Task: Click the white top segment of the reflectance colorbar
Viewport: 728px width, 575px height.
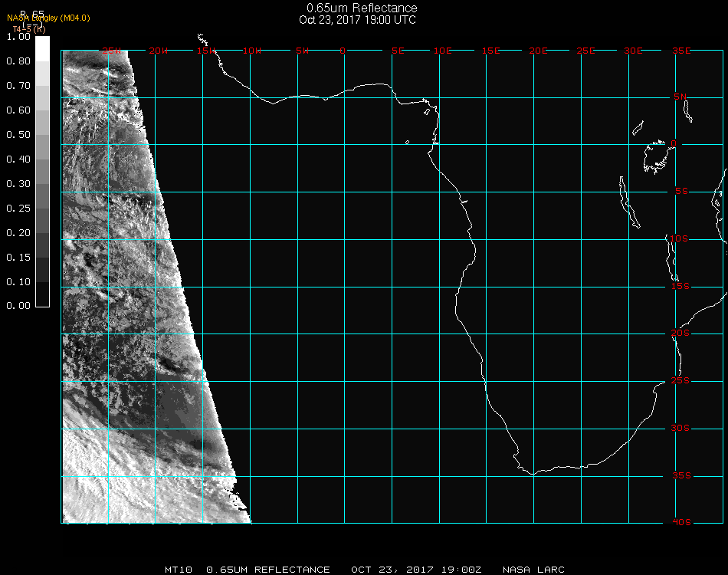Action: coord(43,48)
